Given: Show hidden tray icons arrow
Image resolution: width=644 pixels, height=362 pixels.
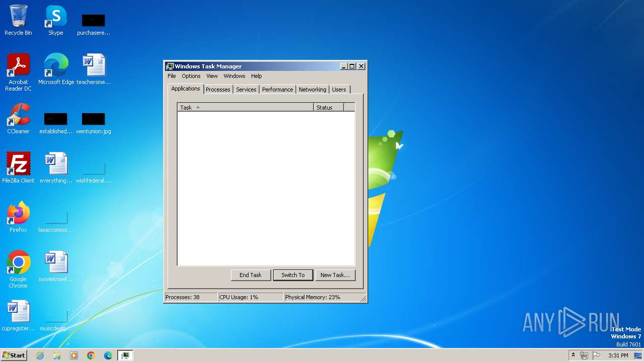Looking at the screenshot, I should click(x=573, y=355).
